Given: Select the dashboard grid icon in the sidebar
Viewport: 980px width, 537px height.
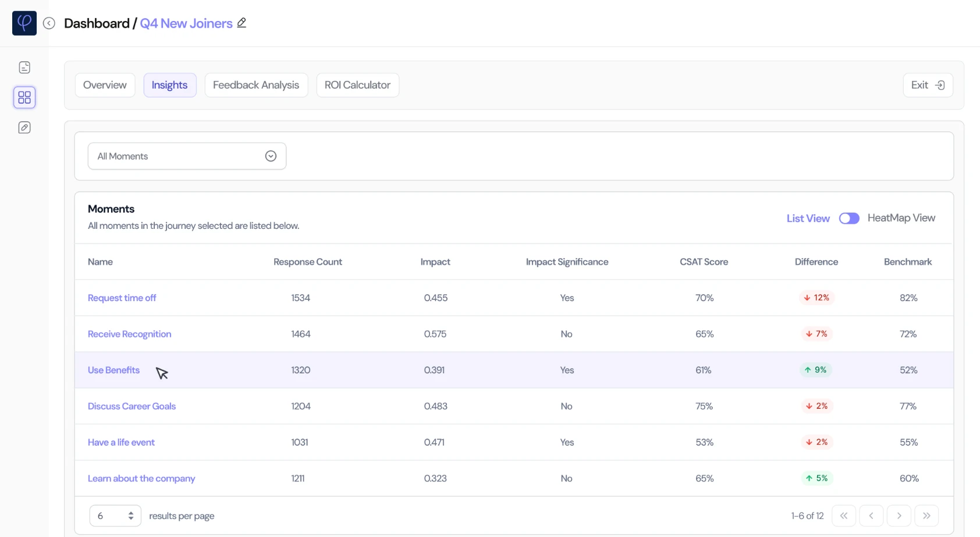Looking at the screenshot, I should [24, 97].
